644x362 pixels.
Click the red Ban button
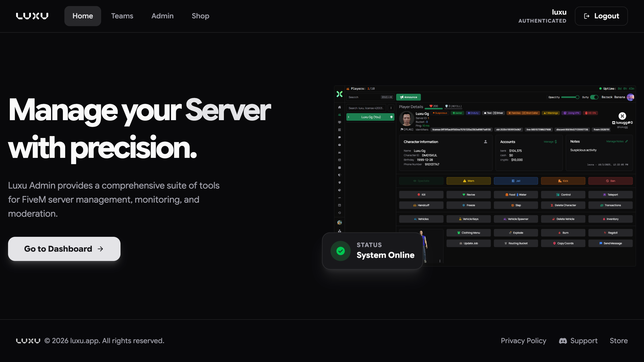610,181
